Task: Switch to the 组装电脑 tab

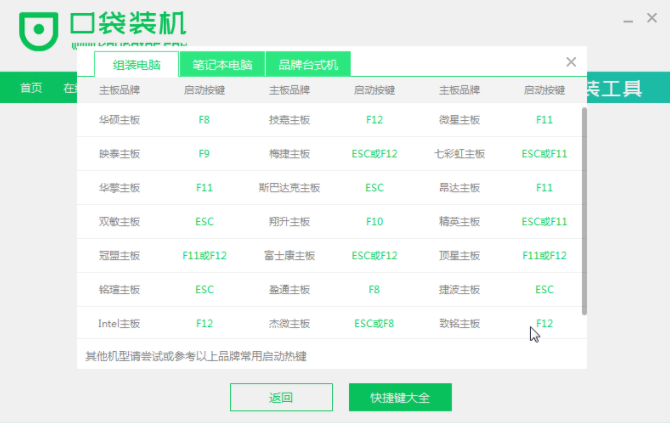Action: coord(136,65)
